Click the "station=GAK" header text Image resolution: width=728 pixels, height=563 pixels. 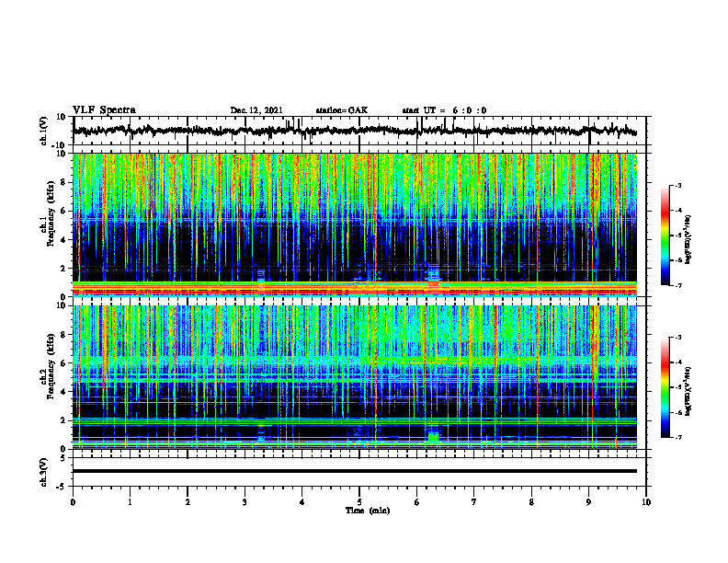click(x=342, y=110)
